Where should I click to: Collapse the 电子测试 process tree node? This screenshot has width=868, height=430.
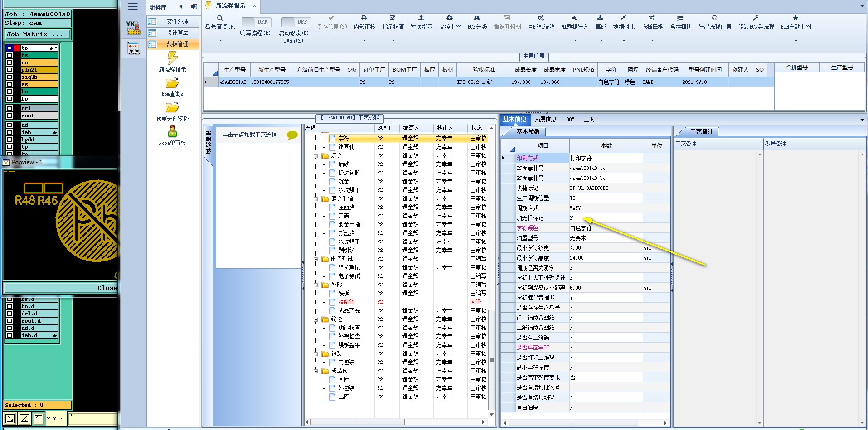pyautogui.click(x=316, y=259)
